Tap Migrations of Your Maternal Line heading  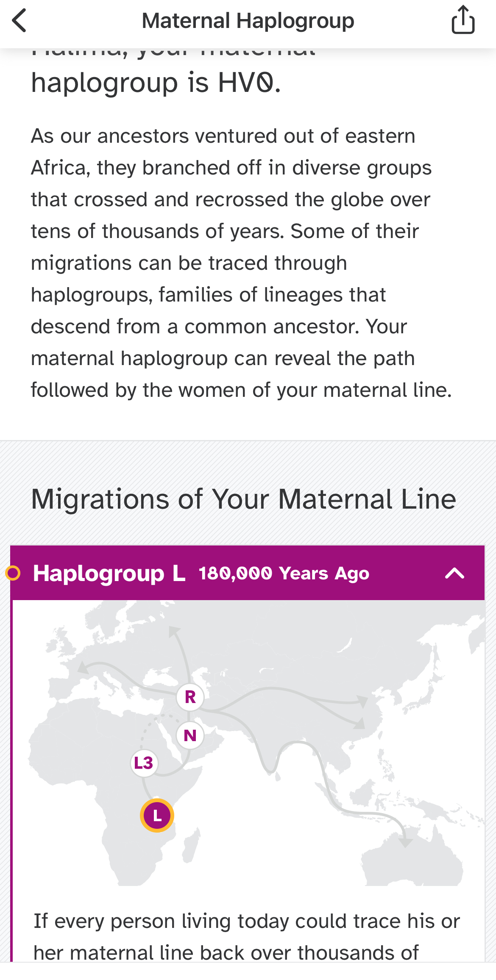tap(243, 499)
